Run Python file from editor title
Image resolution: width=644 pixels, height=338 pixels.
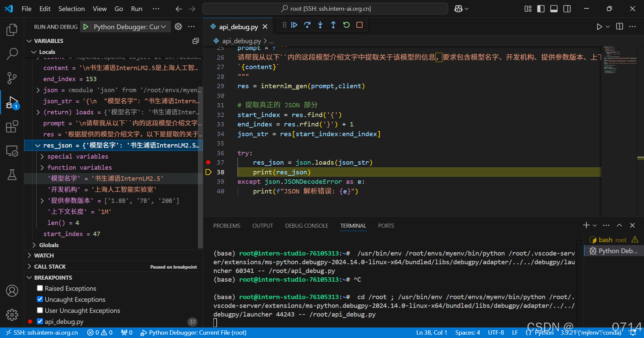pyautogui.click(x=599, y=26)
